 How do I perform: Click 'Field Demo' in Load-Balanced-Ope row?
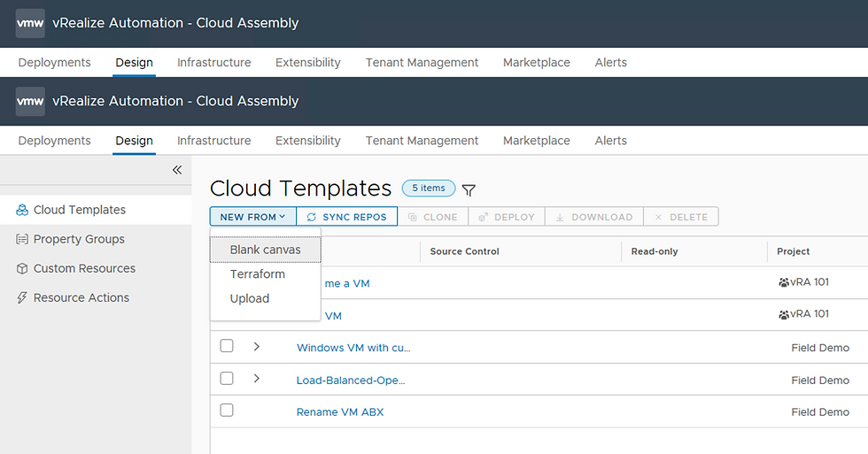(x=820, y=381)
